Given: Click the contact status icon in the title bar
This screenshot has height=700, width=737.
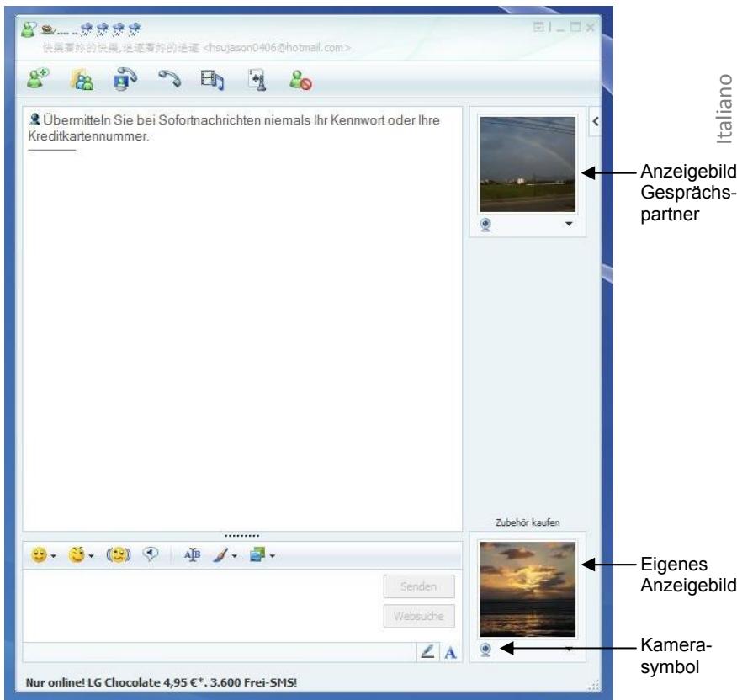Looking at the screenshot, I should pos(29,30).
